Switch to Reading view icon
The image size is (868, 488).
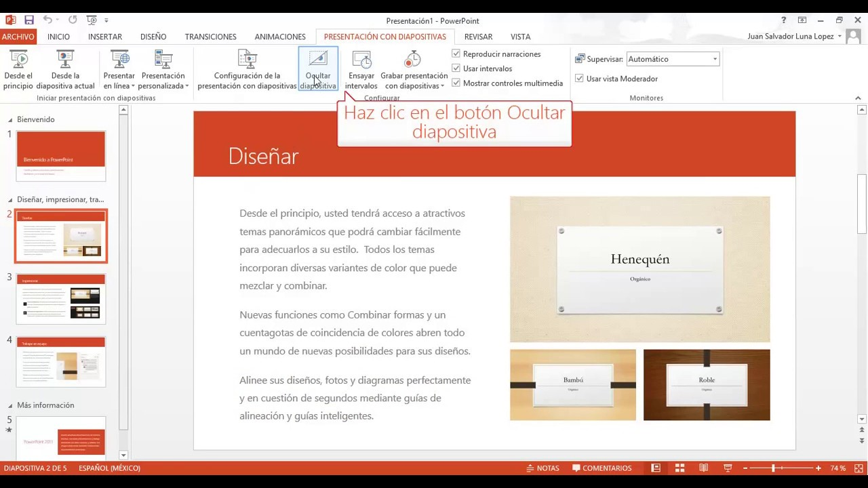tap(704, 468)
